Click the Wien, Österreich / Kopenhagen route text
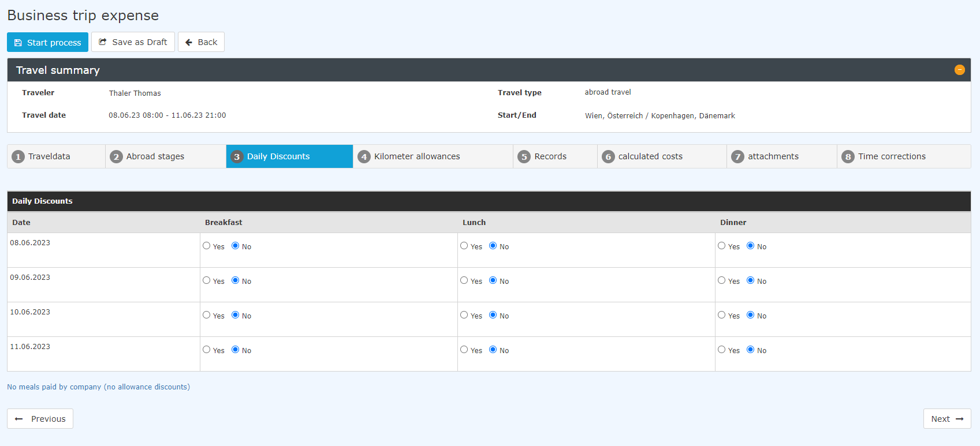The height and width of the screenshot is (446, 980). pos(660,116)
